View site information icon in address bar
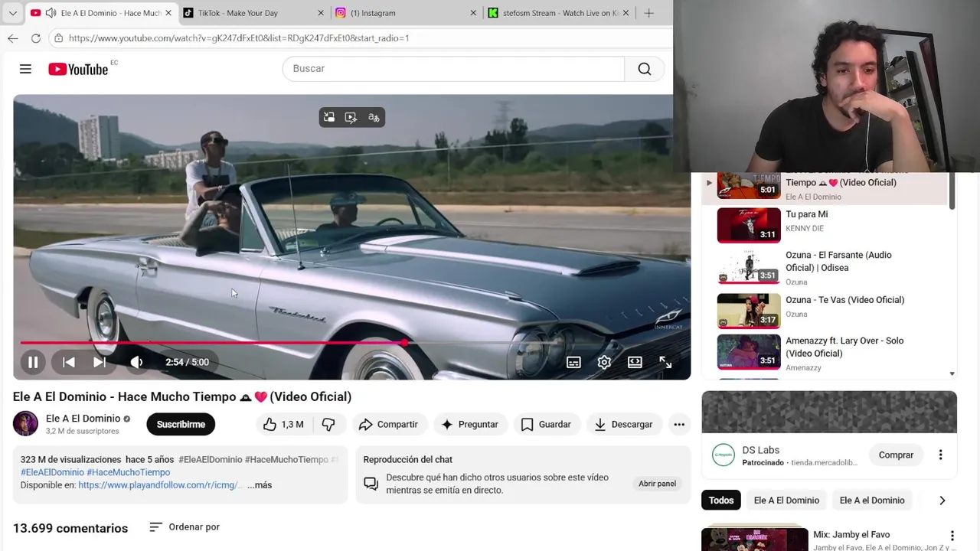Image resolution: width=980 pixels, height=551 pixels. (58, 37)
